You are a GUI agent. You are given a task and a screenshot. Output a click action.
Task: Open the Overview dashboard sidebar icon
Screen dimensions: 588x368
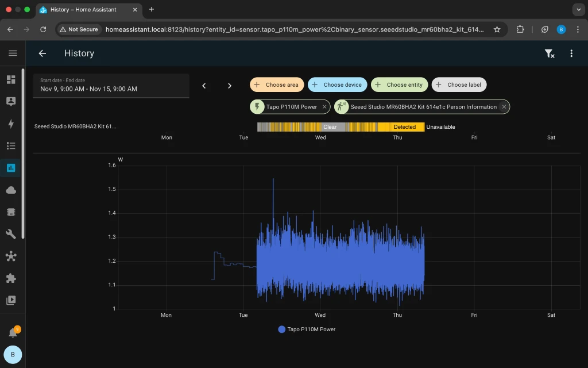[x=11, y=80]
